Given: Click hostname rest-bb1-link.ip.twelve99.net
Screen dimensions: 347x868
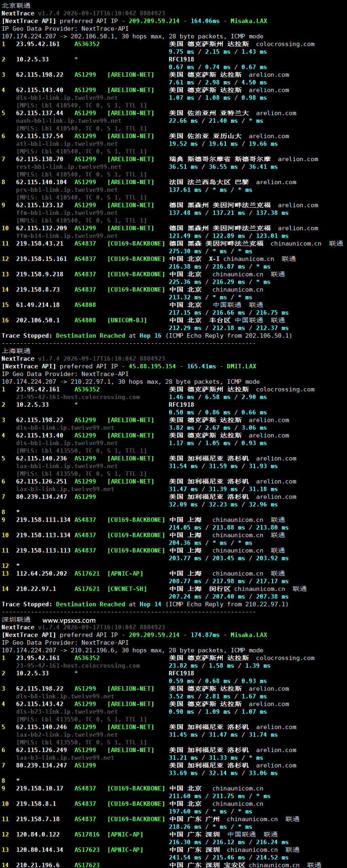Looking at the screenshot, I should (69, 167).
